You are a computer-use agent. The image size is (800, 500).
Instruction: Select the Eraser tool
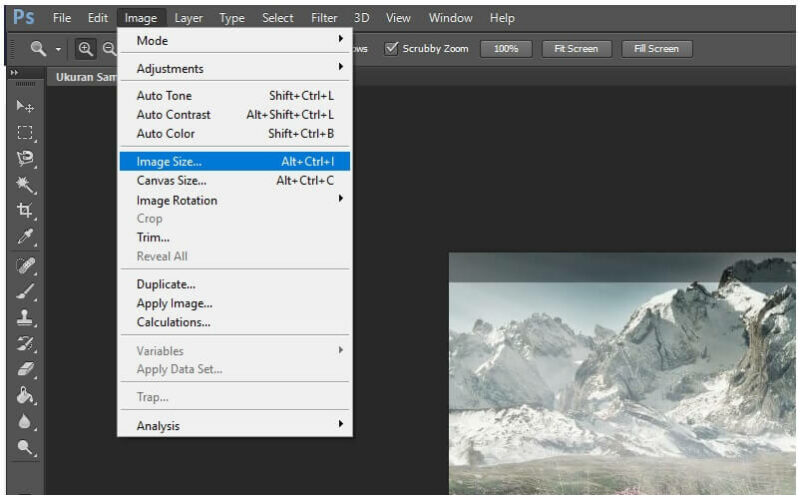24,369
